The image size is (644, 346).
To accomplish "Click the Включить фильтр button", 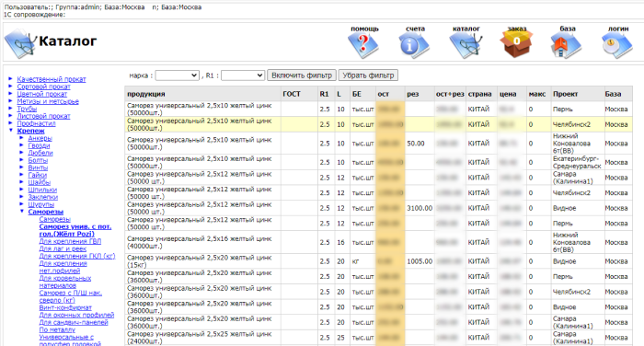I will [x=302, y=75].
